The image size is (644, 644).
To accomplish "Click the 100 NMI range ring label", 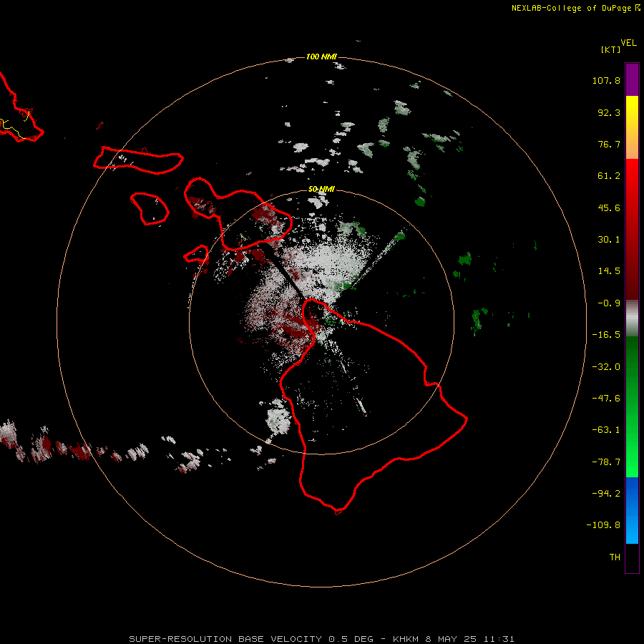I will 321,57.
